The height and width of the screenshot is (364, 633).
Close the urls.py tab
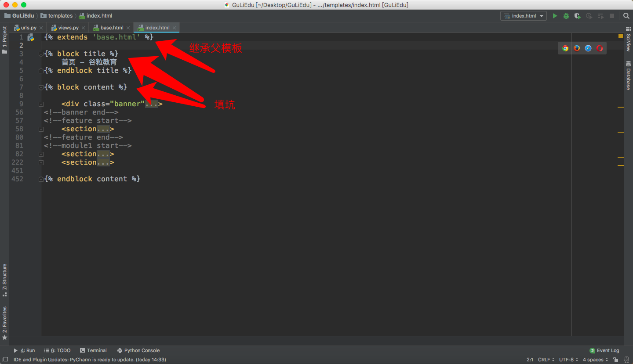41,28
